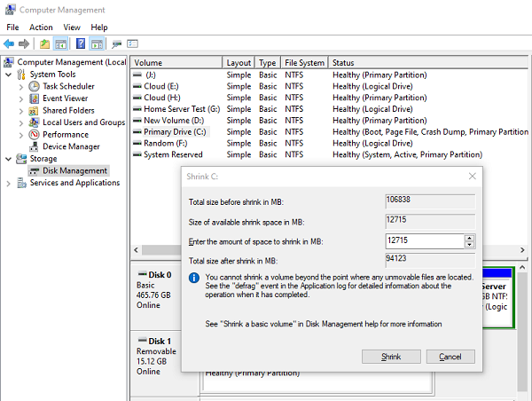Screen dimensions: 532x401
Task: Select the Performance icon in the tree
Action: pos(35,135)
